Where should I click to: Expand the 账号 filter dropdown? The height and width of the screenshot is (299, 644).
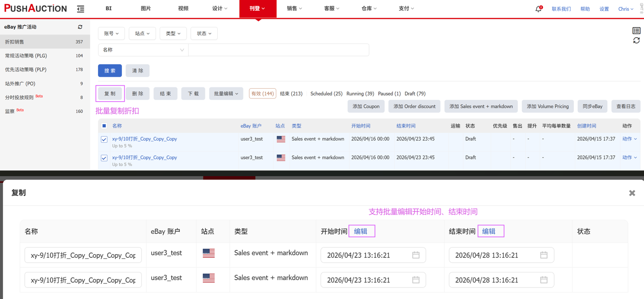coord(111,34)
